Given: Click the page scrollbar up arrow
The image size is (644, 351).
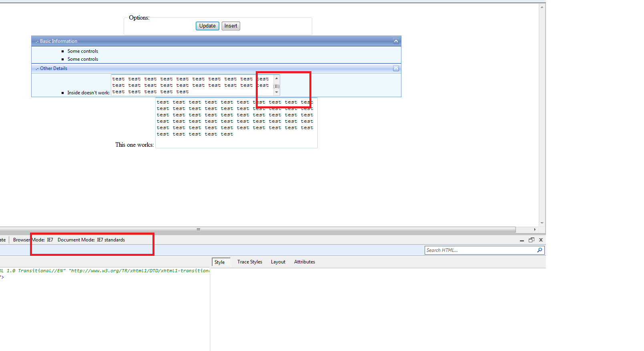Looking at the screenshot, I should [542, 7].
